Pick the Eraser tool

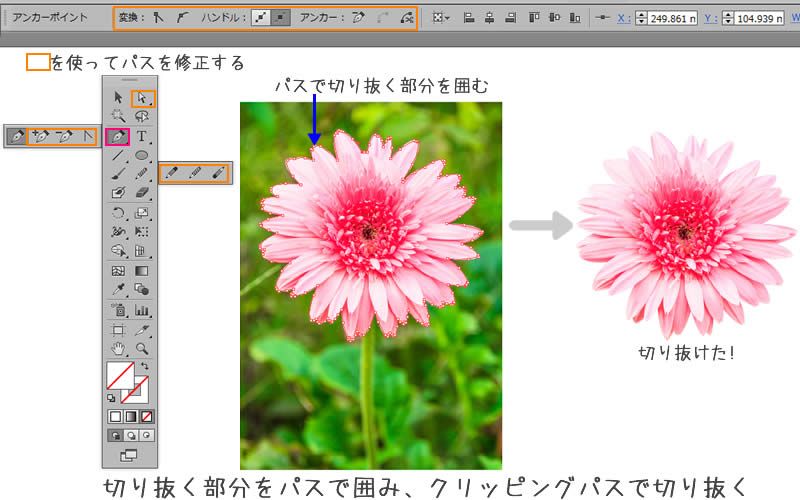(142, 193)
